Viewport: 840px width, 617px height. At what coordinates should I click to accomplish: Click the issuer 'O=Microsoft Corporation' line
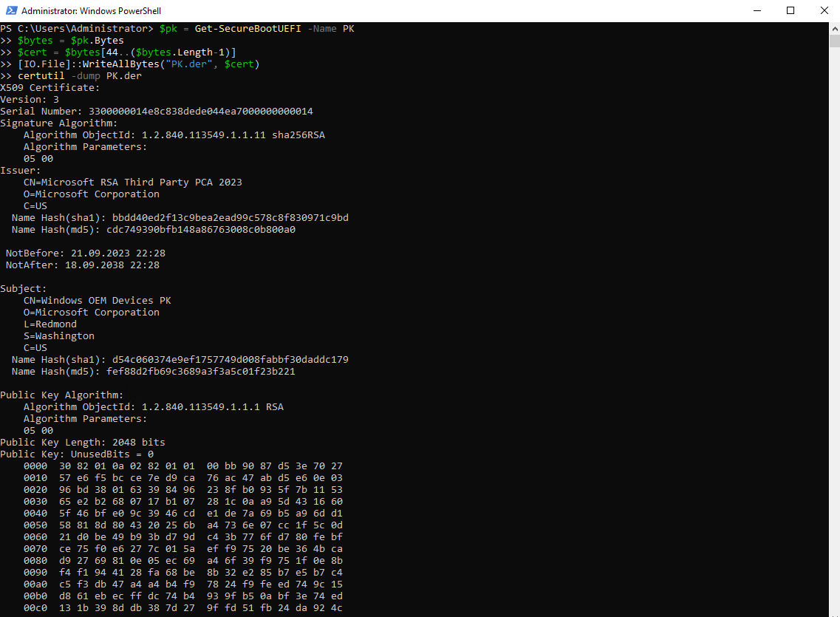[92, 194]
